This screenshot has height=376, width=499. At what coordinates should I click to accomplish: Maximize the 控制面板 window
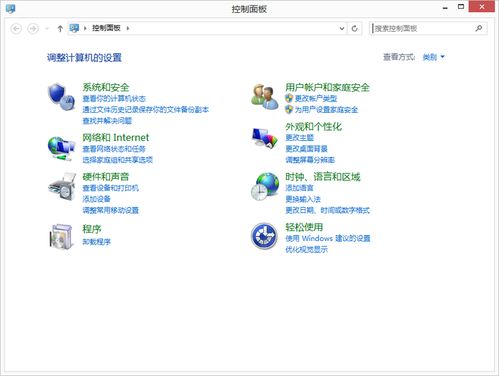tap(461, 7)
